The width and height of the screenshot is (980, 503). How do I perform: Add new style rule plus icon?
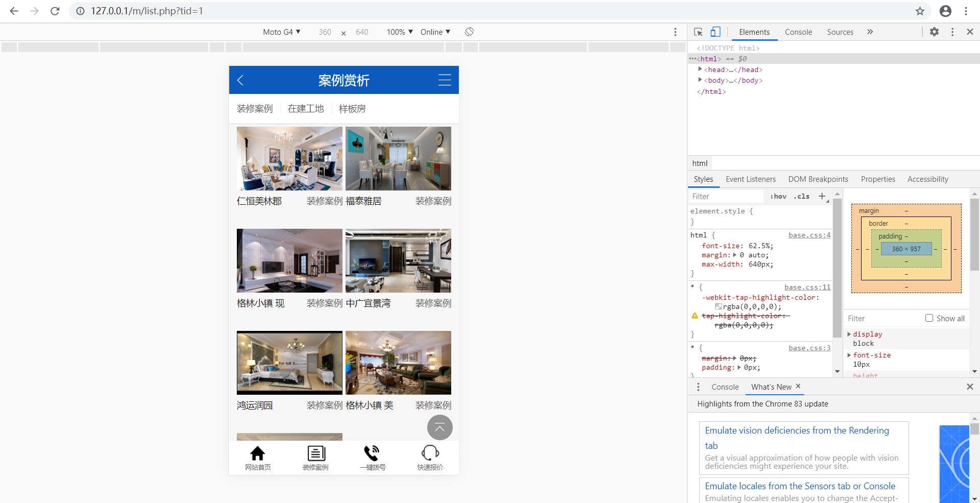tap(822, 196)
